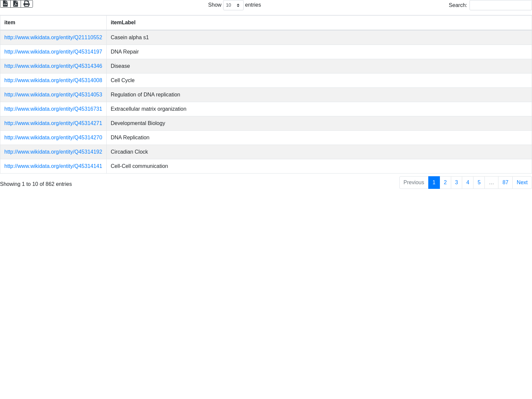Export the table as PDF
The height and width of the screenshot is (399, 532).
coord(16,4)
